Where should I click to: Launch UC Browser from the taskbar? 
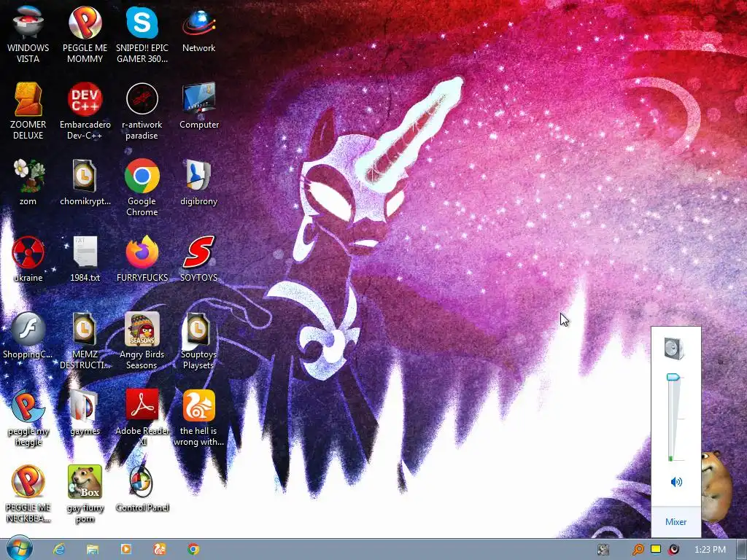pyautogui.click(x=160, y=549)
